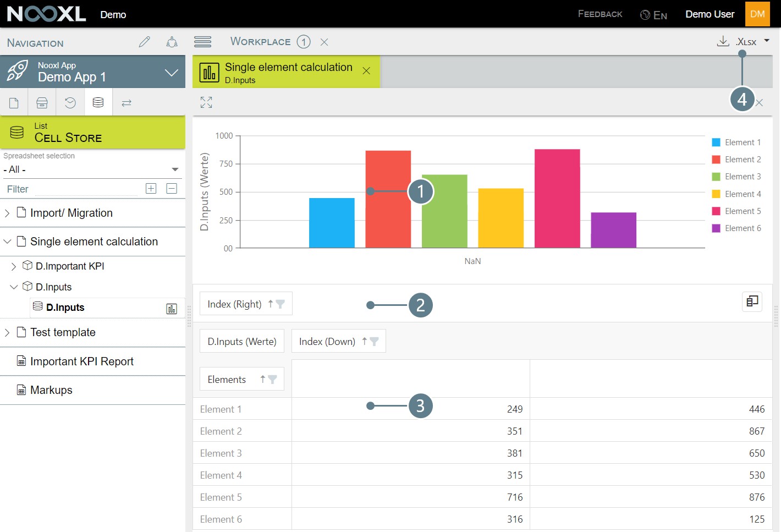Viewport: 781px width, 532px height.
Task: Select the bold D.Inputs list item
Action: (65, 308)
